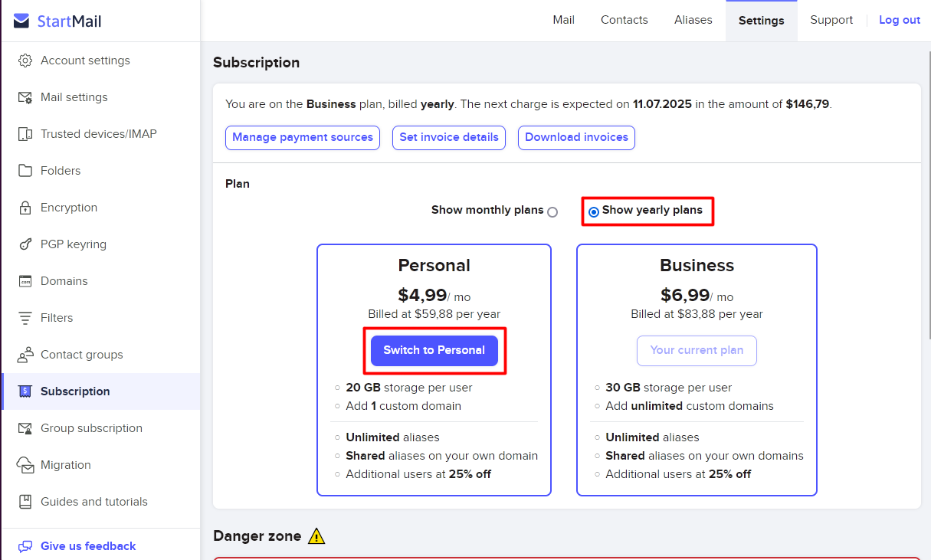Open the Contacts tab
The height and width of the screenshot is (560, 931).
pos(624,20)
